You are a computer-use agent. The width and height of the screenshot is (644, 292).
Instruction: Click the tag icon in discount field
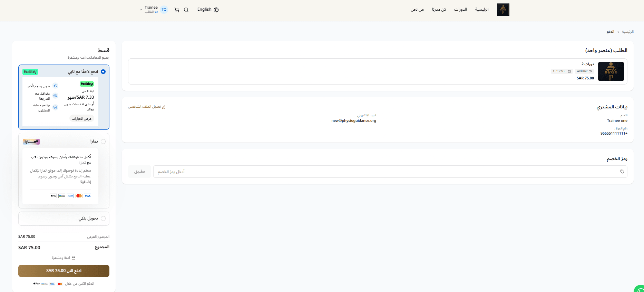tap(622, 172)
